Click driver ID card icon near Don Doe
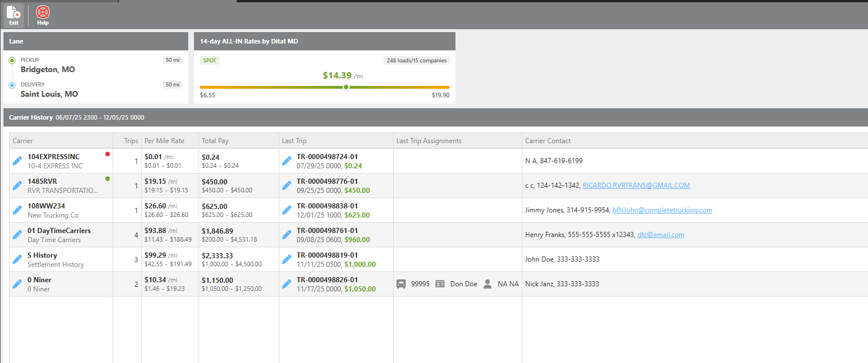The width and height of the screenshot is (868, 363). [x=440, y=284]
